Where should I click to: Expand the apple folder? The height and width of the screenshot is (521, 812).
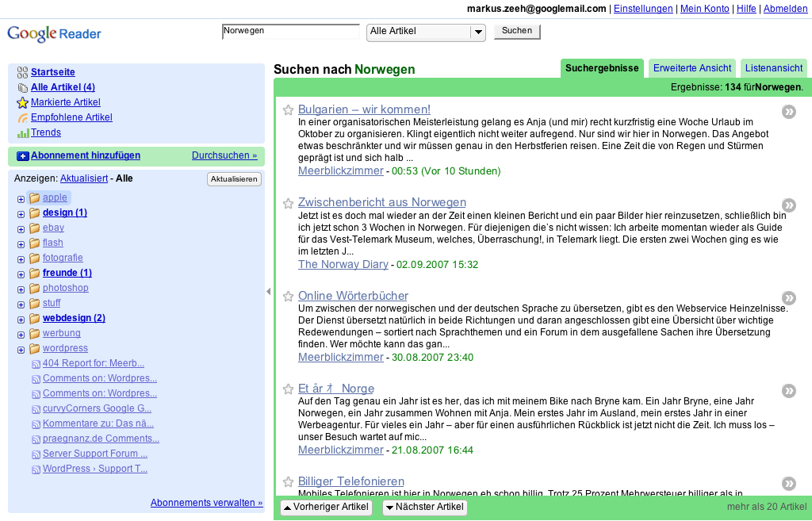pos(21,199)
